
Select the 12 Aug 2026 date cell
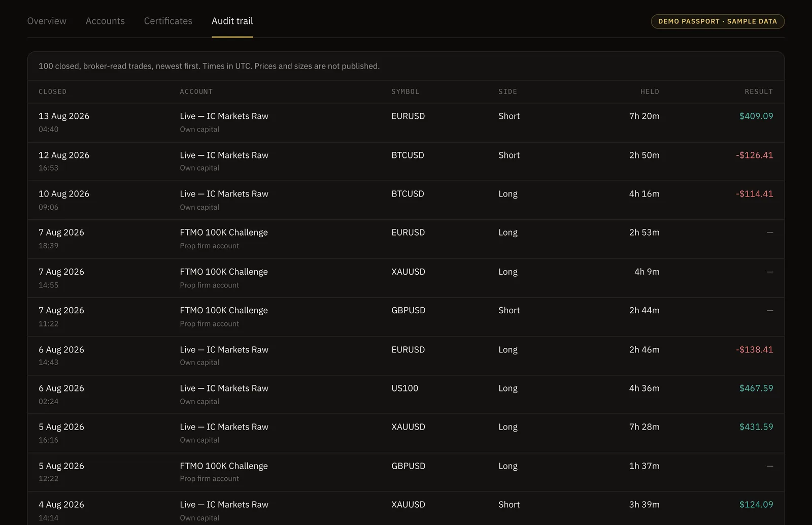64,155
